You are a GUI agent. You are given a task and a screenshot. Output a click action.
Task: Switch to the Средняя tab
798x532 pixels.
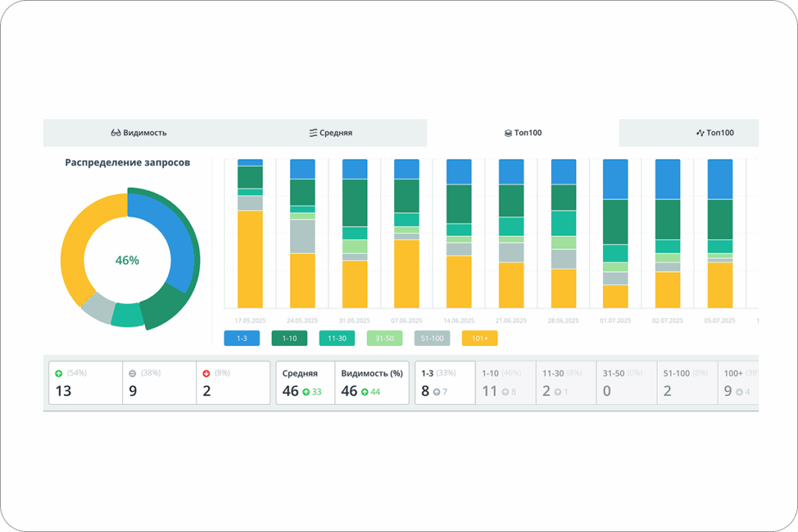(x=330, y=132)
